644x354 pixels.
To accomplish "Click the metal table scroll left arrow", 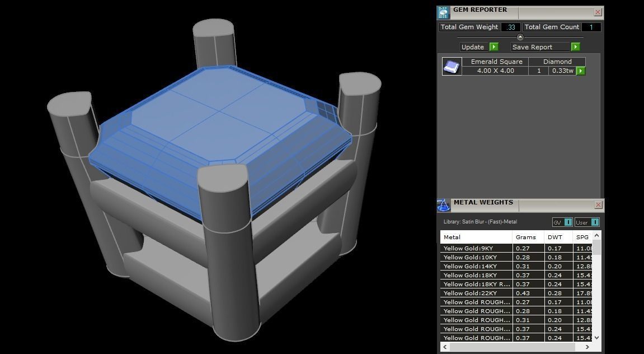I will (x=444, y=347).
